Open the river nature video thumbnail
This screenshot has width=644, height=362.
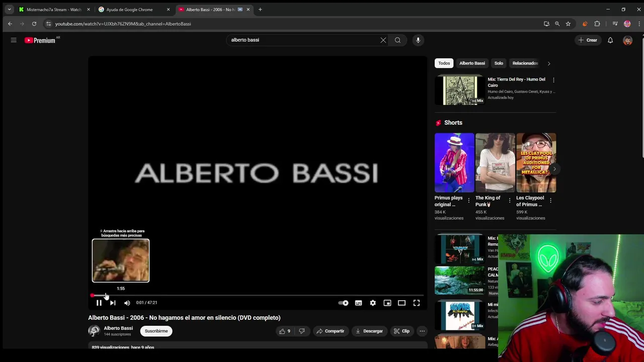coord(460,280)
